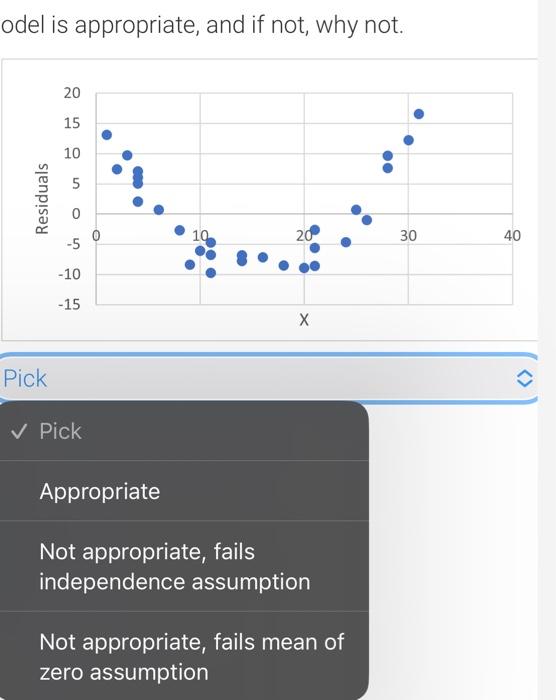Image resolution: width=556 pixels, height=700 pixels.
Task: Click the lowest data point near x=11
Action: (x=211, y=273)
